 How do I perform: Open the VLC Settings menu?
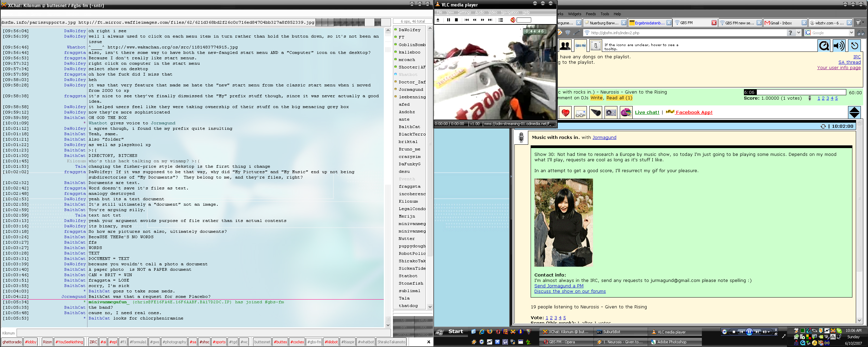tap(464, 12)
